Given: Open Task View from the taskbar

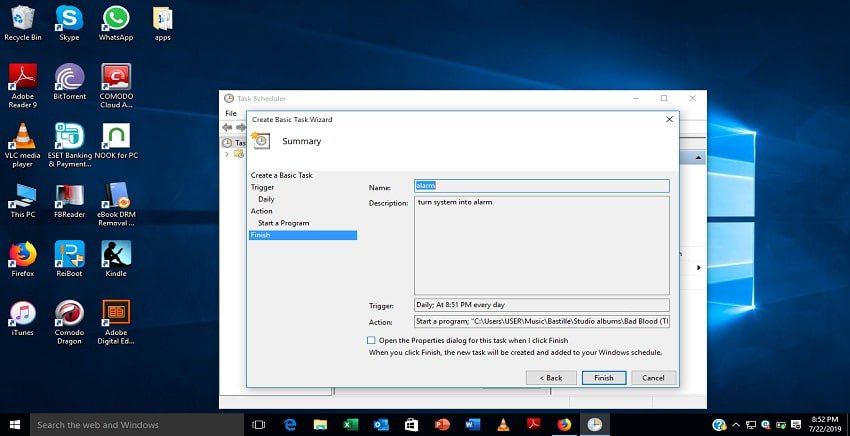Looking at the screenshot, I should [x=259, y=425].
